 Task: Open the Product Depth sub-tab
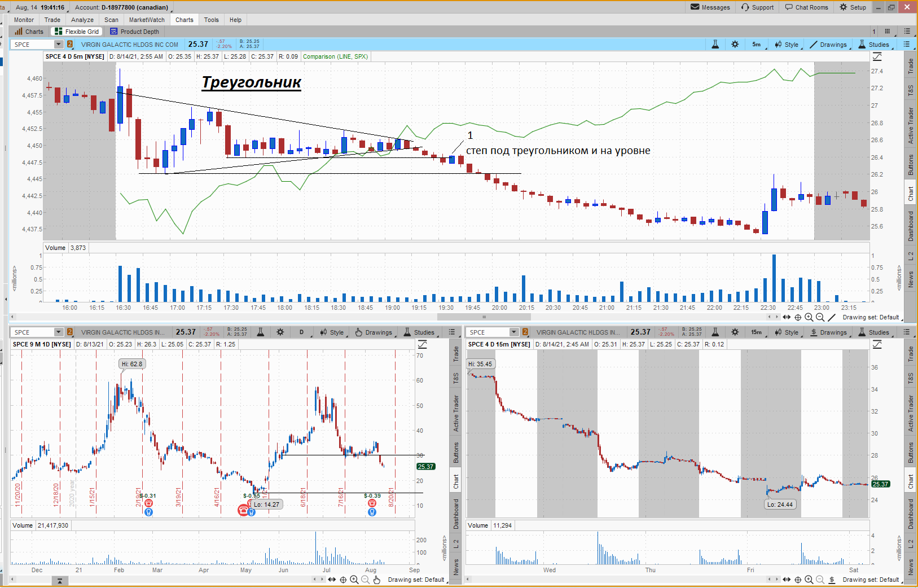coord(135,32)
